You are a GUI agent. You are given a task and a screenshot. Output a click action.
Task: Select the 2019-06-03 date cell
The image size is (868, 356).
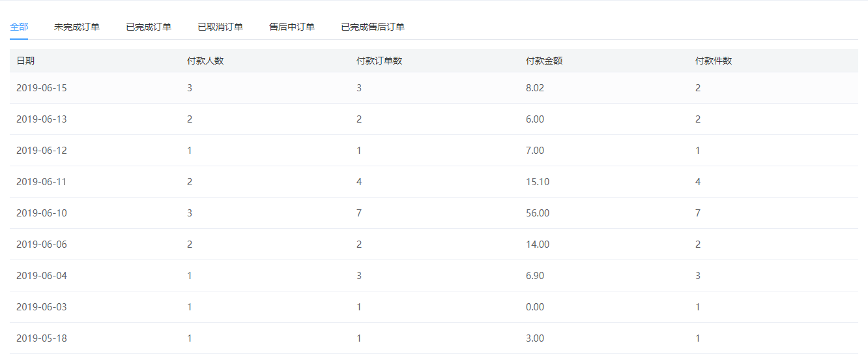(x=42, y=307)
